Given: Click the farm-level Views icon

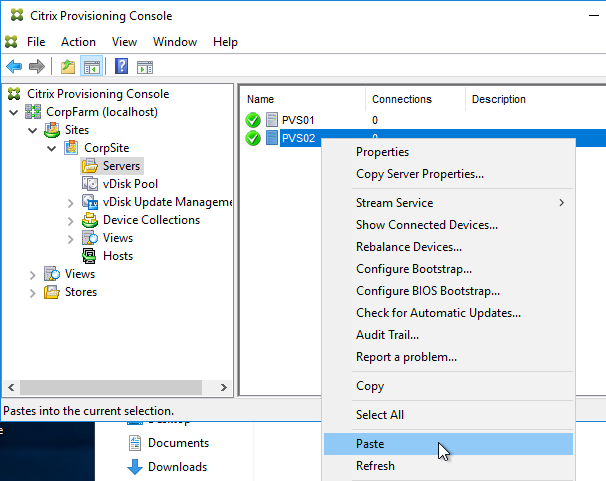Looking at the screenshot, I should [52, 274].
